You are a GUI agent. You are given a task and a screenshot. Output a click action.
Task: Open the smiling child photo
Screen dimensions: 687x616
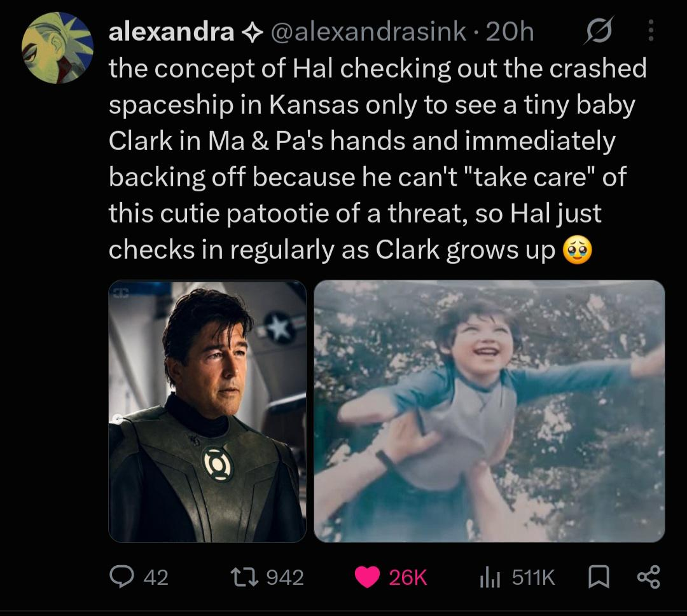489,411
